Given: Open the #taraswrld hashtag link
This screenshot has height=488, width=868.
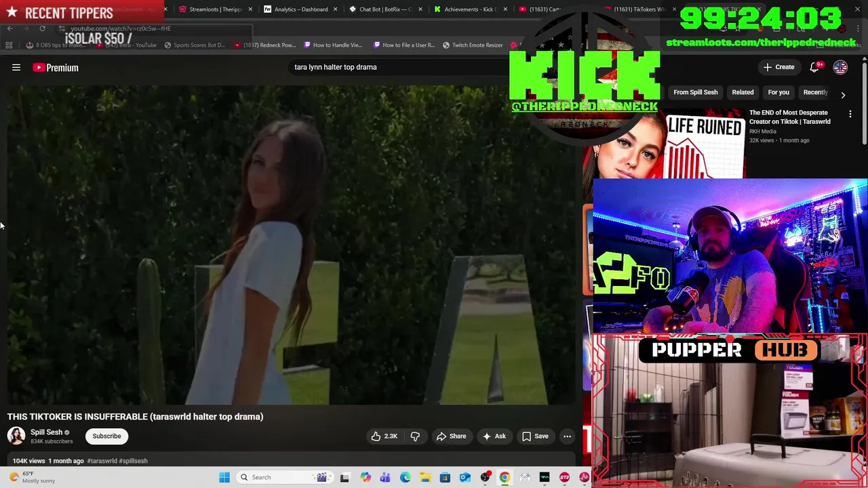Looking at the screenshot, I should 102,461.
